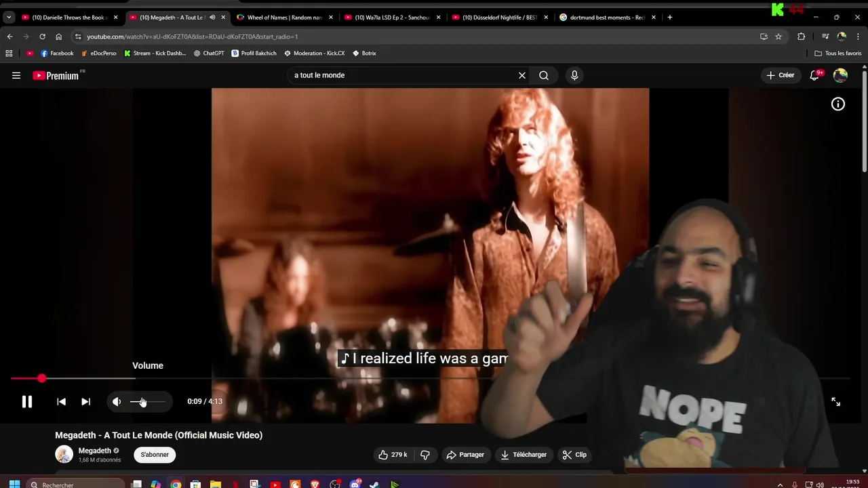Open the eDocPerso bookmark
This screenshot has width=868, height=488.
coord(98,53)
